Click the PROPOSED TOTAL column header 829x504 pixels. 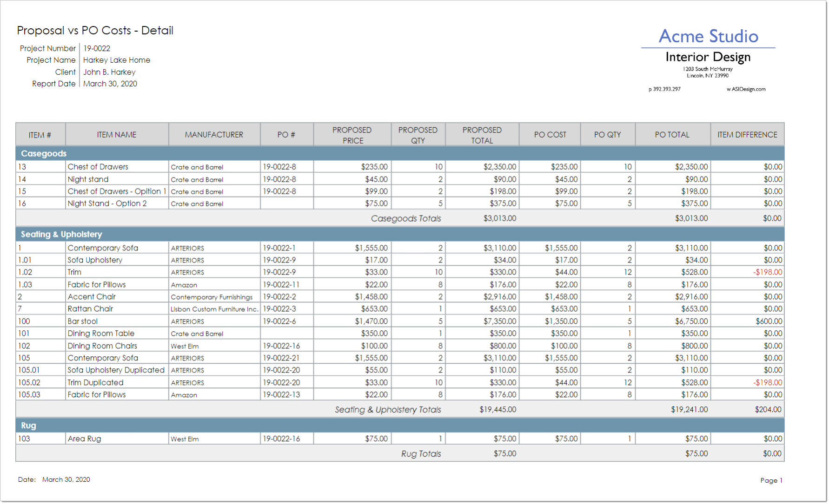482,135
